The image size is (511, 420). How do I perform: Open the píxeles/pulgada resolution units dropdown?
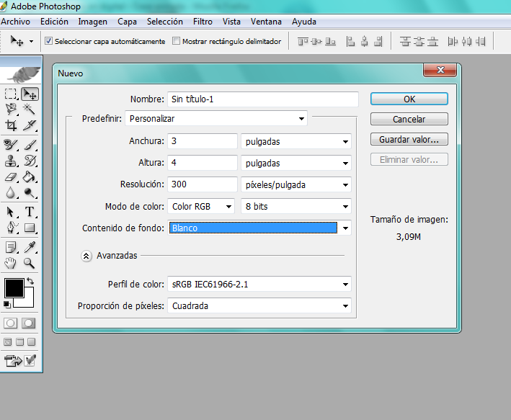296,184
